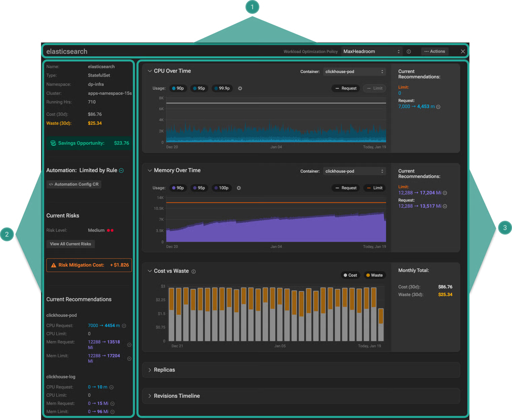This screenshot has height=420, width=512.
Task: Click the Memory Request value 12,288 → 13,517 Mi
Action: [x=420, y=206]
